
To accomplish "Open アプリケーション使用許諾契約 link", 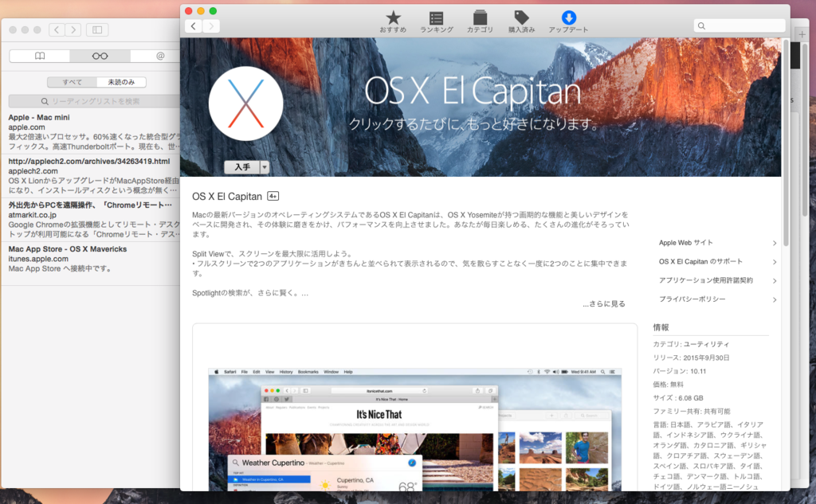I will click(x=706, y=280).
